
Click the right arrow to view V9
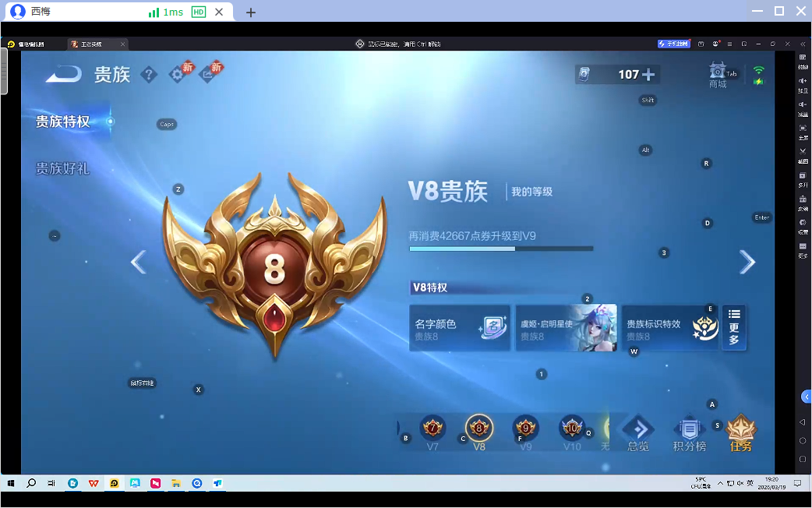(x=747, y=262)
